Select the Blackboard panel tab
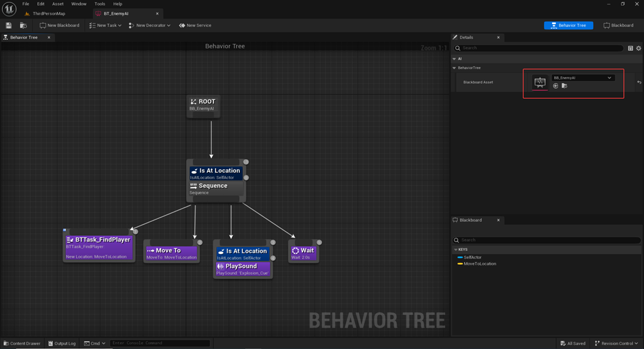The height and width of the screenshot is (349, 644). 470,220
